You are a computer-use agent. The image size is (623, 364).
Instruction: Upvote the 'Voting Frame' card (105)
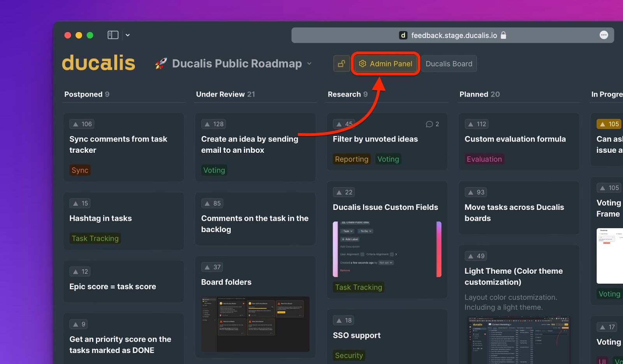pos(609,188)
